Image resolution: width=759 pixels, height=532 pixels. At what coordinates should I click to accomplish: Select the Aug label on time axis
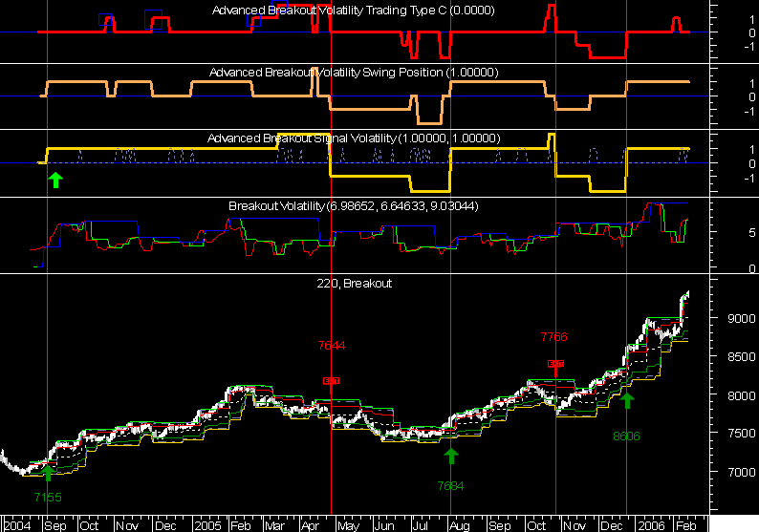pyautogui.click(x=460, y=525)
